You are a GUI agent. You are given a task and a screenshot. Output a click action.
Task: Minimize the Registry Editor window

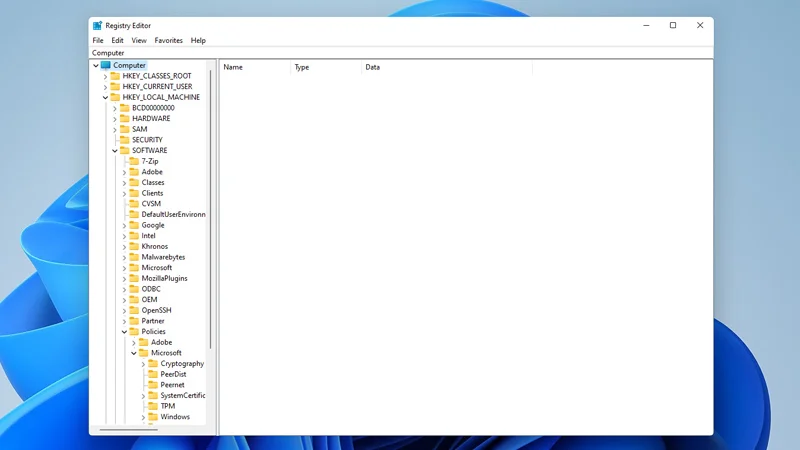coord(646,26)
